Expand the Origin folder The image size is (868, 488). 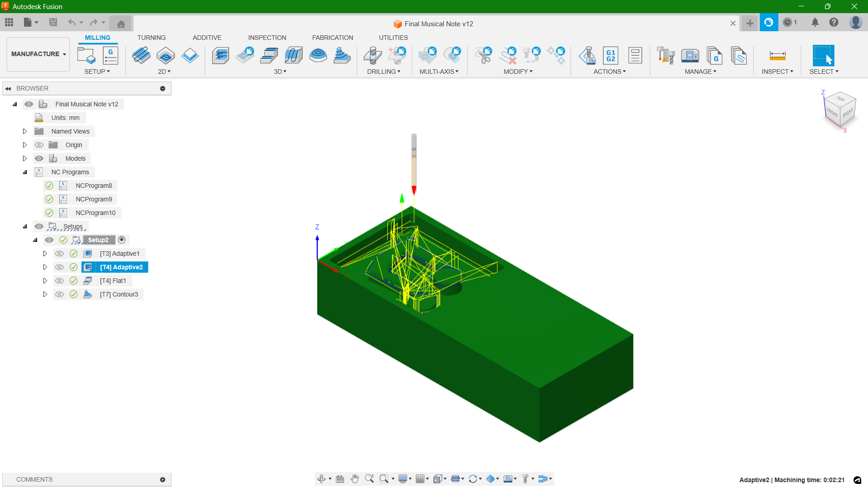click(25, 145)
